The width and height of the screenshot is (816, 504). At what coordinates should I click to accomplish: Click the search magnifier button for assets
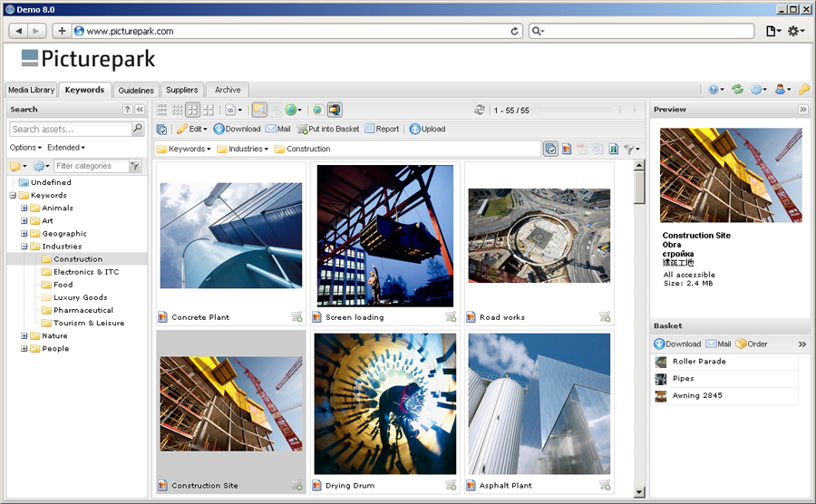click(138, 130)
